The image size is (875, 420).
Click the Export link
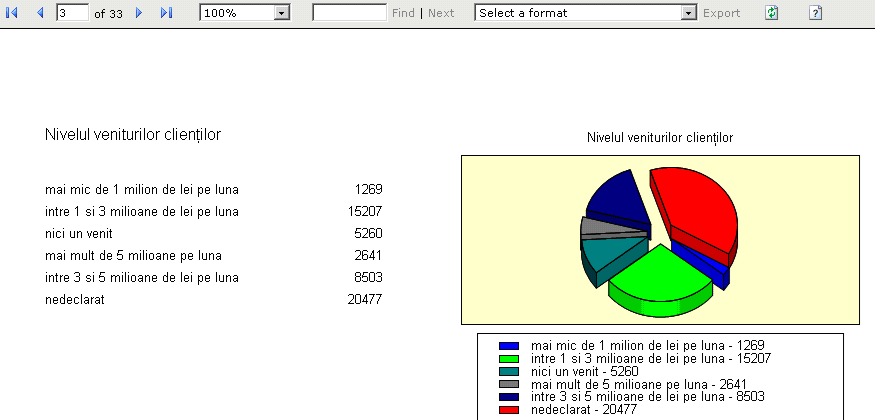[x=722, y=13]
